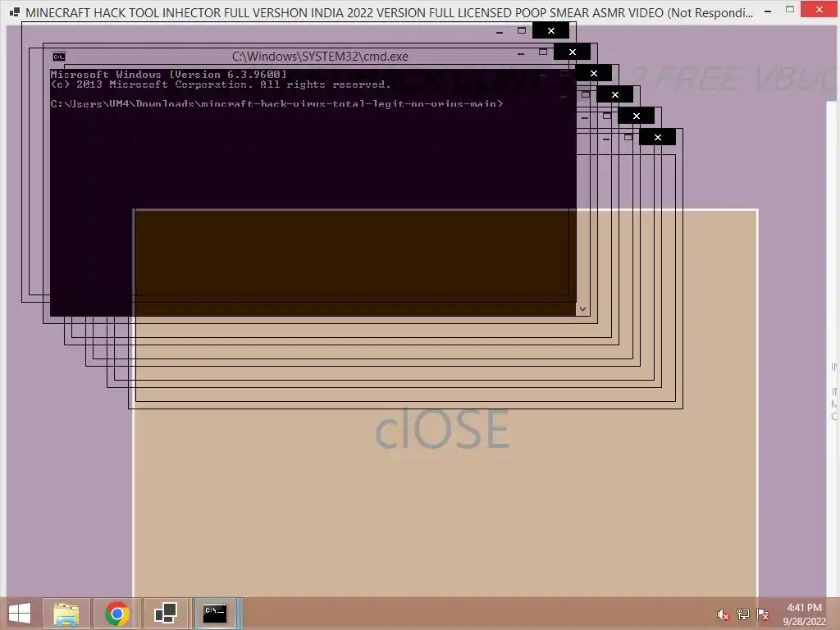Minimize the Minecraft Hack Tool main window

pyautogui.click(x=768, y=11)
